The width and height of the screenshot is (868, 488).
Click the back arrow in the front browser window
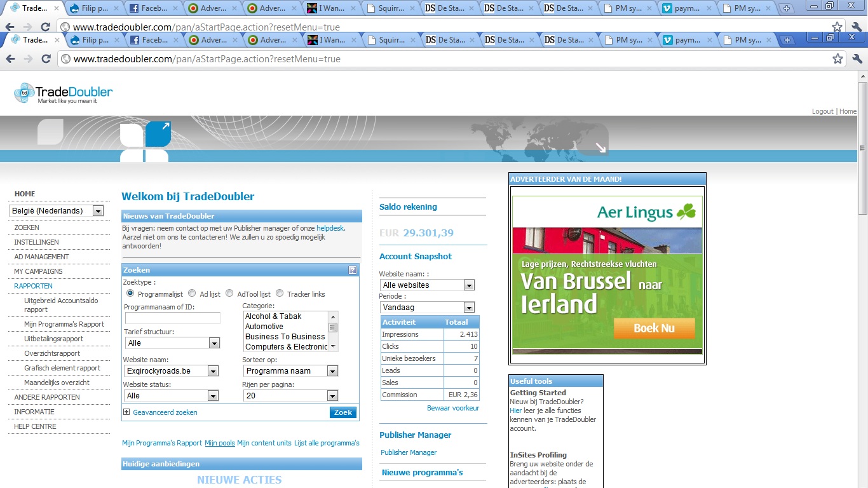pos(10,58)
